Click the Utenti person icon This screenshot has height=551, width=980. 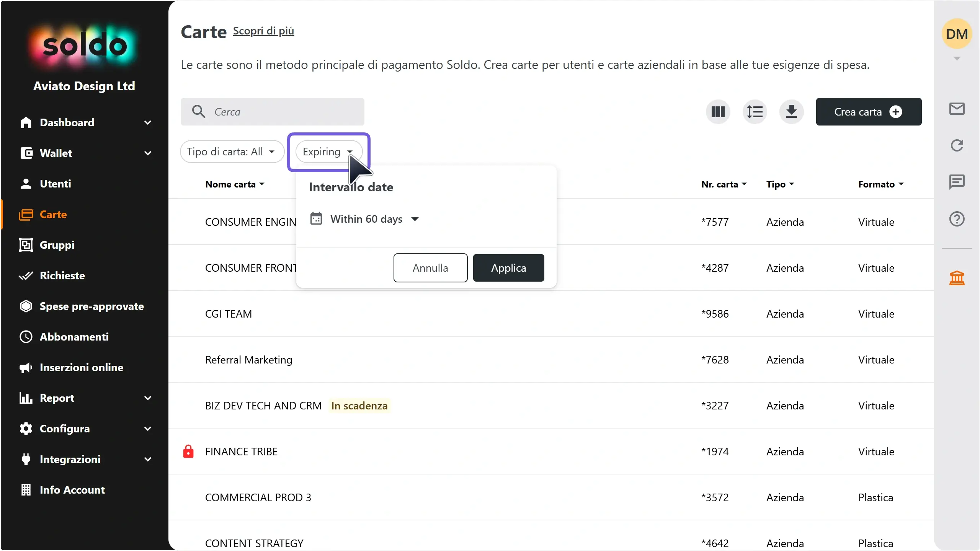26,184
